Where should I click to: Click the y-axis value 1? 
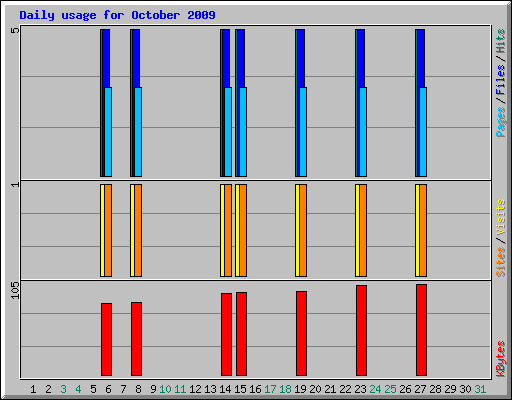pos(15,184)
